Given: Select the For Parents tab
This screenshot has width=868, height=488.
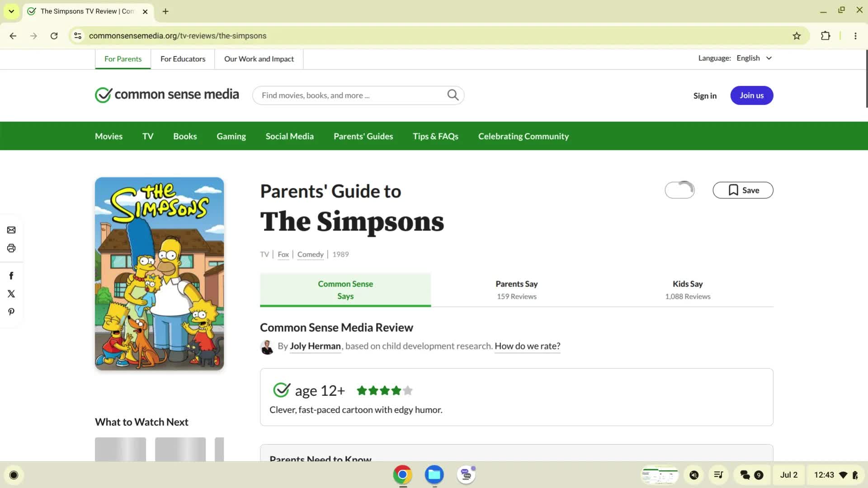Looking at the screenshot, I should click(x=123, y=59).
